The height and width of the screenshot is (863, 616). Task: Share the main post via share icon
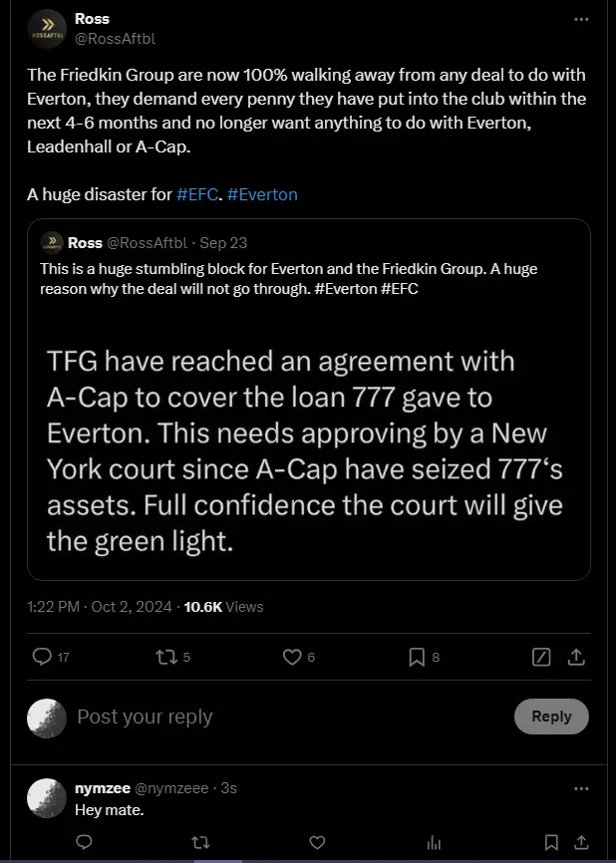(576, 657)
